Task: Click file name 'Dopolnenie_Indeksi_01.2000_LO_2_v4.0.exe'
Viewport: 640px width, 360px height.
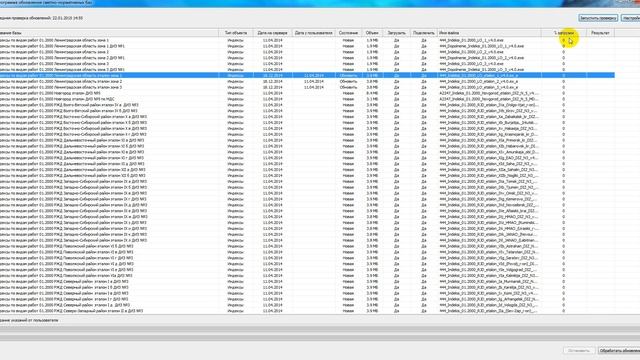Action: pyautogui.click(x=481, y=58)
